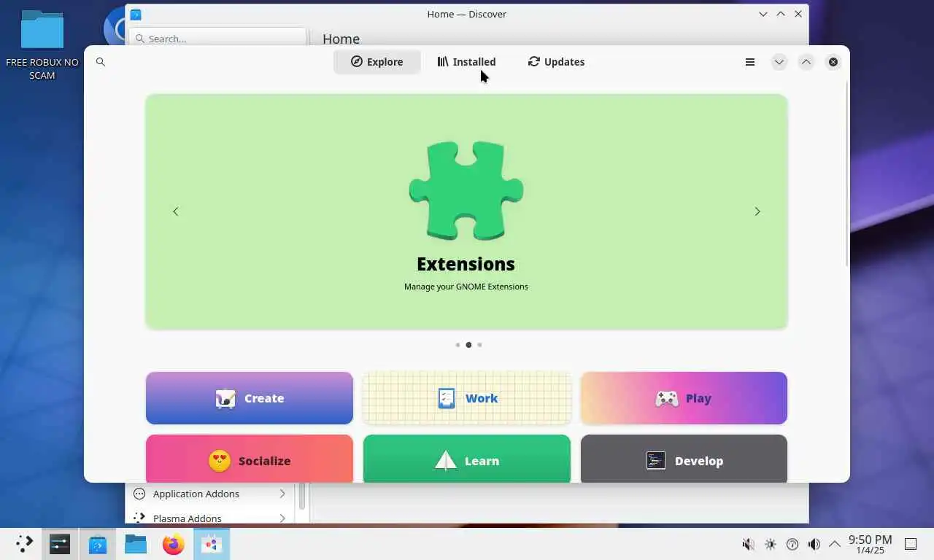Open System Settings from the taskbar
The image size is (934, 560).
(x=60, y=544)
